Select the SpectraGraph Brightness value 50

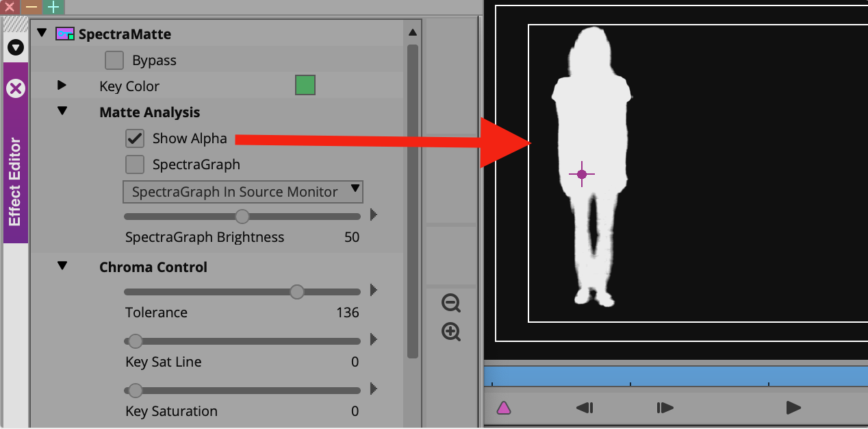coord(352,237)
